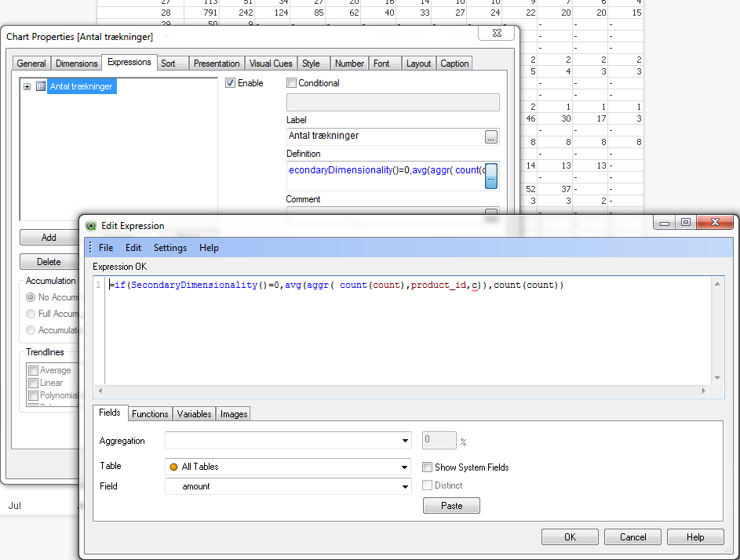Image resolution: width=740 pixels, height=560 pixels.
Task: Open the Settings menu in Edit Expression
Action: pos(170,248)
